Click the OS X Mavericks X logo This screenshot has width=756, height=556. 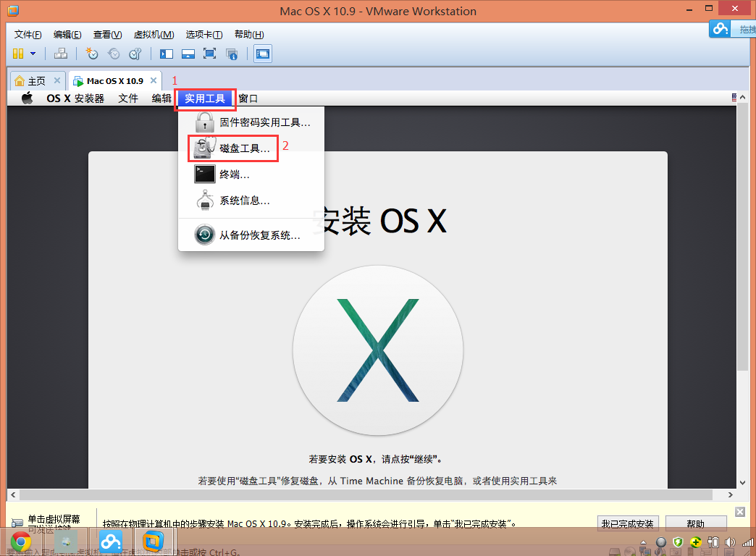click(378, 350)
